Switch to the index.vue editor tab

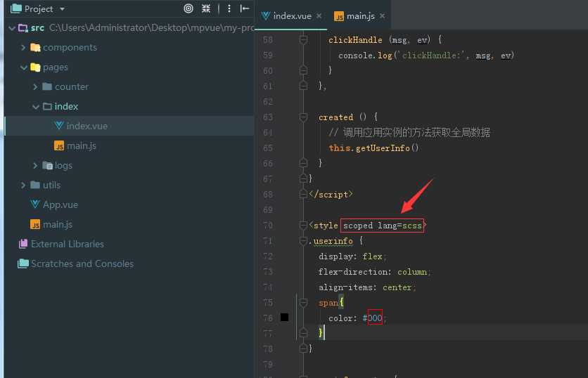click(292, 16)
